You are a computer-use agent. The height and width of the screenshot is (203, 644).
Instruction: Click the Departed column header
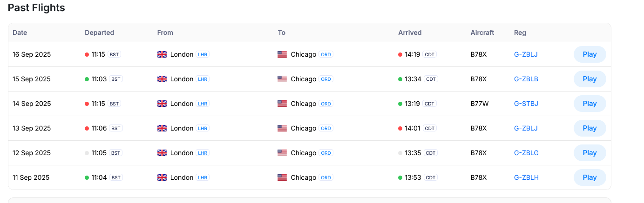(x=99, y=33)
